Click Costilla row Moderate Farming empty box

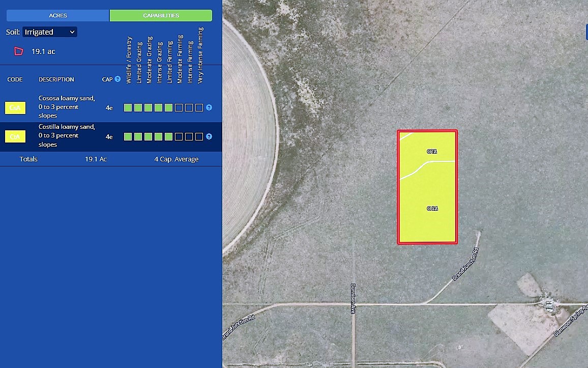click(179, 137)
